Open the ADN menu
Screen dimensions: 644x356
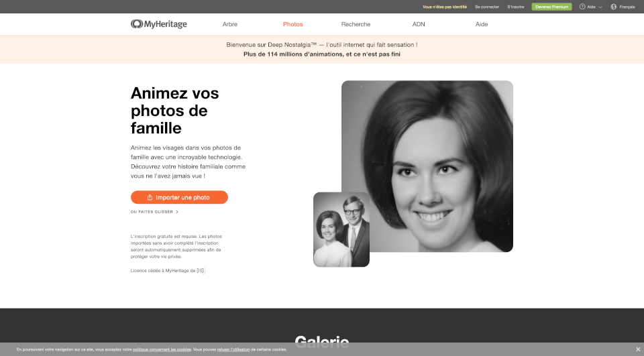[419, 24]
